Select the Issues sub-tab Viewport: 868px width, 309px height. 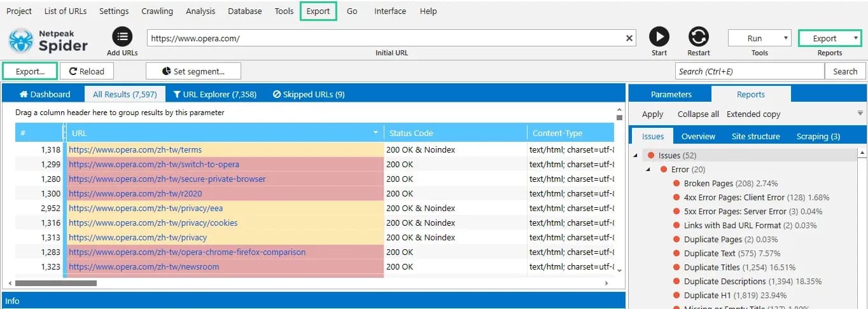pos(653,136)
